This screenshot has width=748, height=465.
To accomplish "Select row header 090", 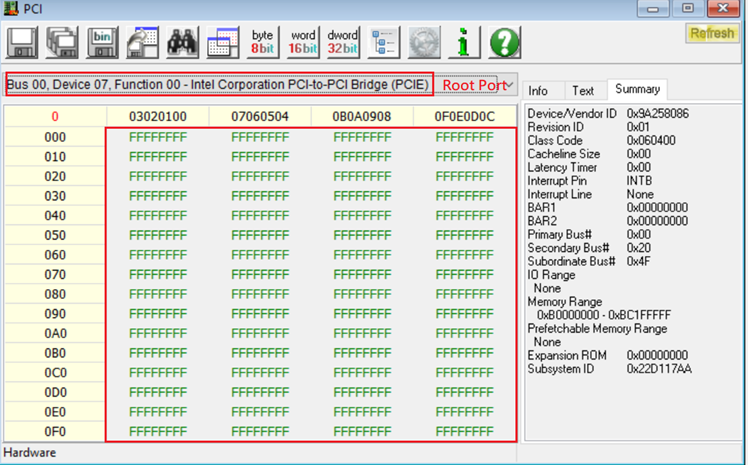I will click(x=55, y=314).
